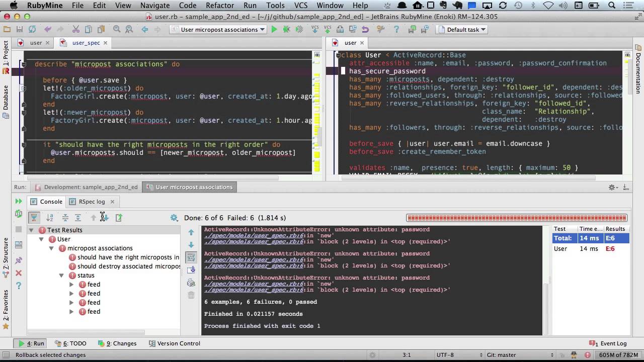Click the Export test results icon

click(119, 218)
